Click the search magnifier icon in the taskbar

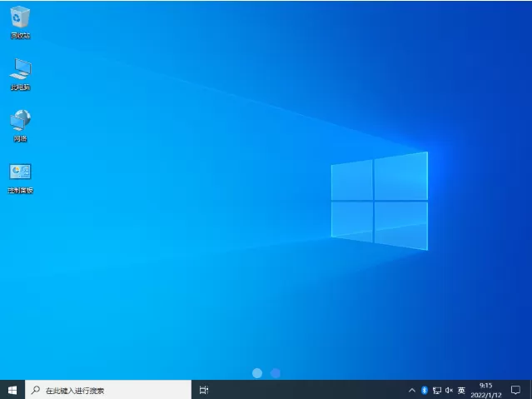[35, 390]
